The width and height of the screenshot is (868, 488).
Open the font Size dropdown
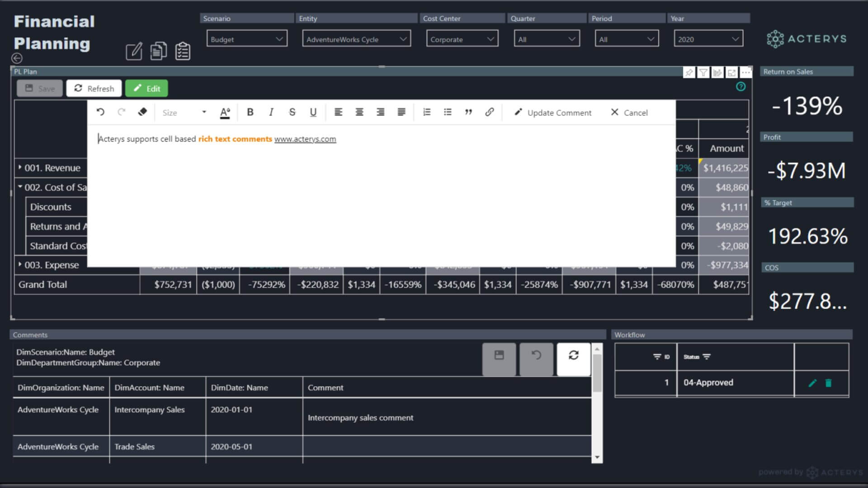(x=184, y=113)
